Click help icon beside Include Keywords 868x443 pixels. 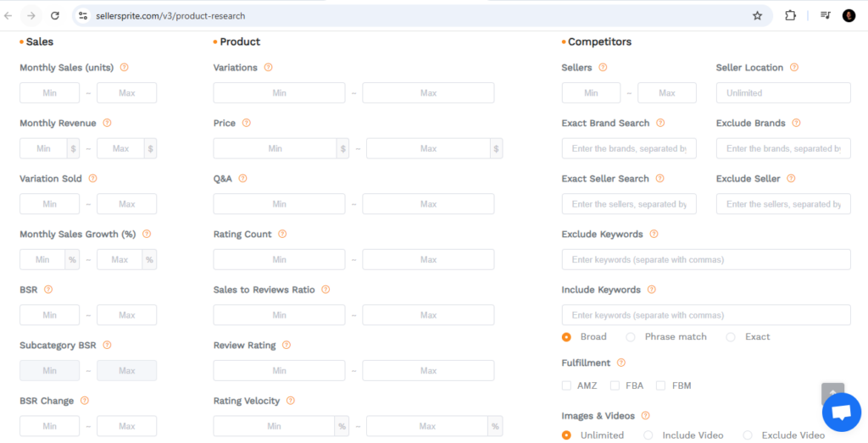click(652, 289)
